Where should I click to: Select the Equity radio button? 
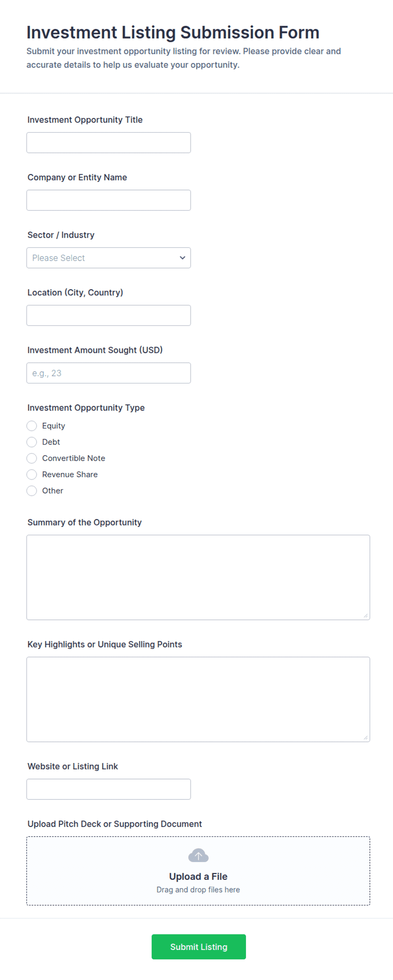click(x=32, y=426)
